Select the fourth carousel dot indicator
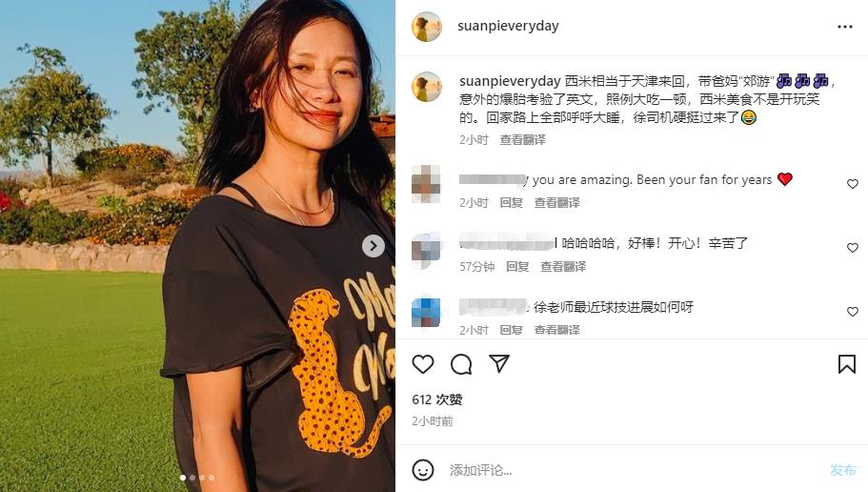The width and height of the screenshot is (868, 492). (212, 477)
